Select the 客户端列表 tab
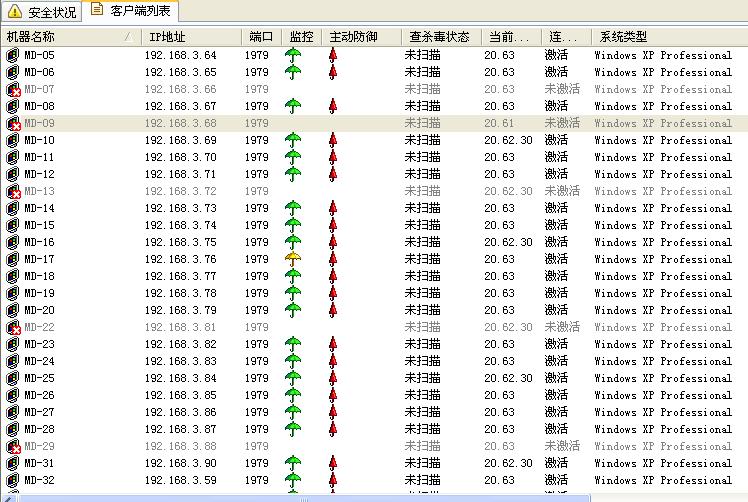This screenshot has width=748, height=502. coord(130,10)
